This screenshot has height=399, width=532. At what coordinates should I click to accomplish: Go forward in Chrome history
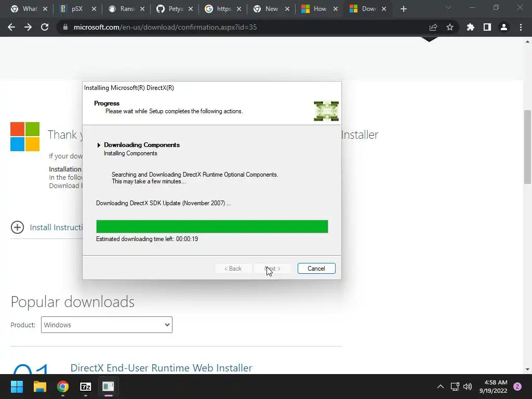click(28, 27)
